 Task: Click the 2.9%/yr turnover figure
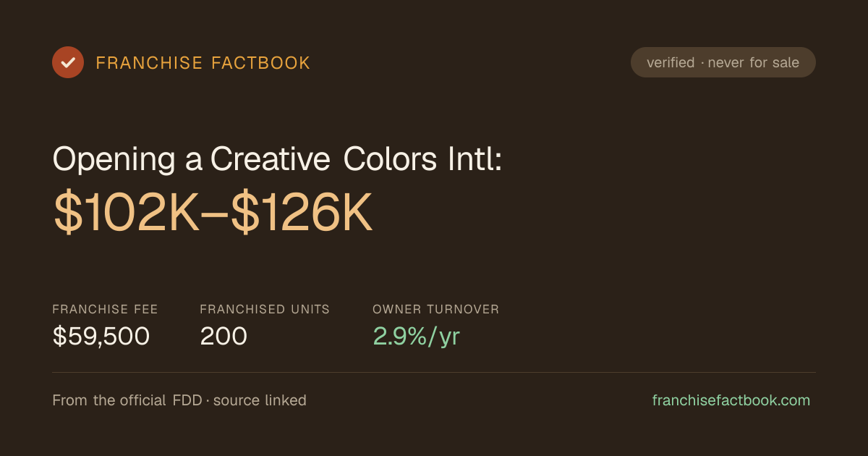coord(416,337)
